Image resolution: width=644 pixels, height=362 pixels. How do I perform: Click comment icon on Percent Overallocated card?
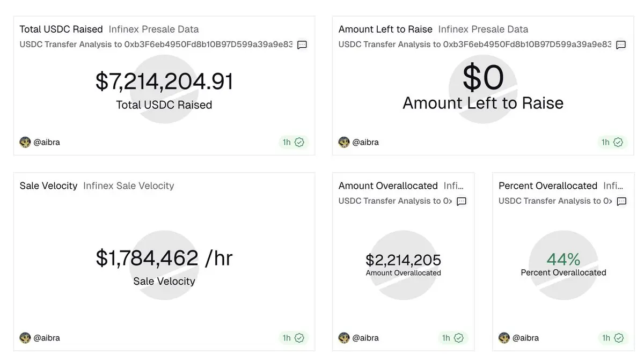[x=621, y=201]
